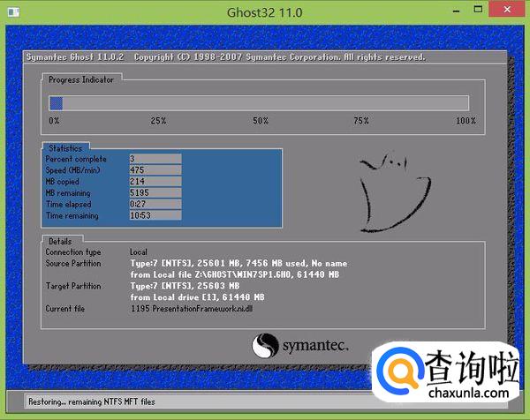The height and width of the screenshot is (420, 530).
Task: Click the 100% progress marker
Action: (x=466, y=121)
